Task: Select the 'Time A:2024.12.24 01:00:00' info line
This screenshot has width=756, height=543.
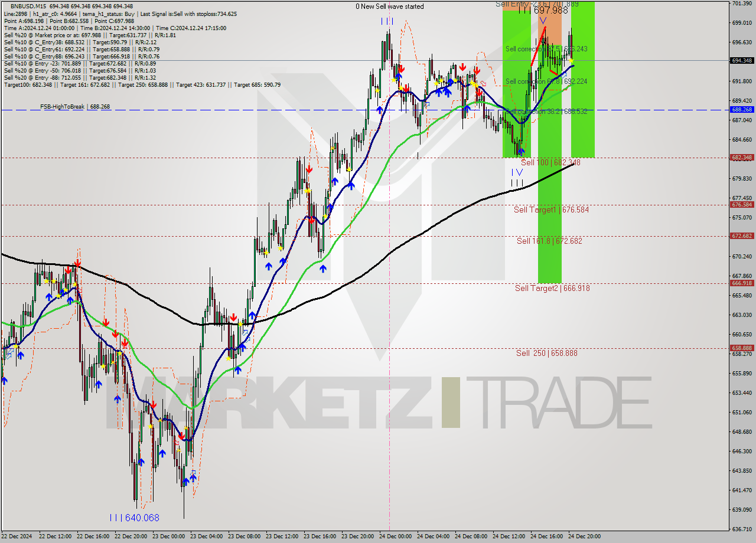Action: tap(115, 28)
